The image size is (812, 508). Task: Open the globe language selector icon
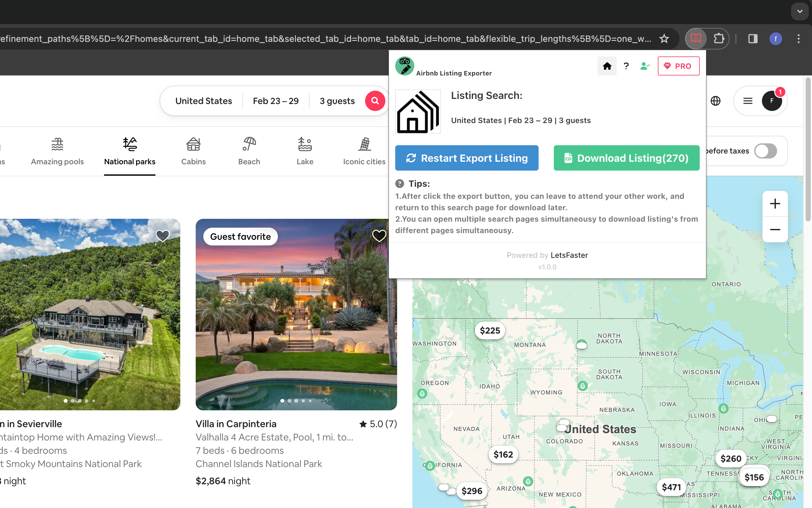(715, 101)
